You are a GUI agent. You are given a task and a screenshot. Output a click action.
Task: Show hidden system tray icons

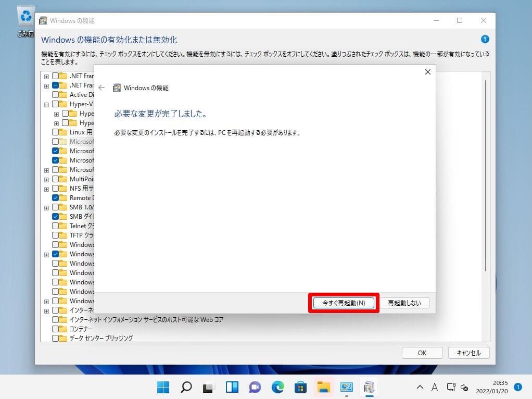tap(420, 387)
